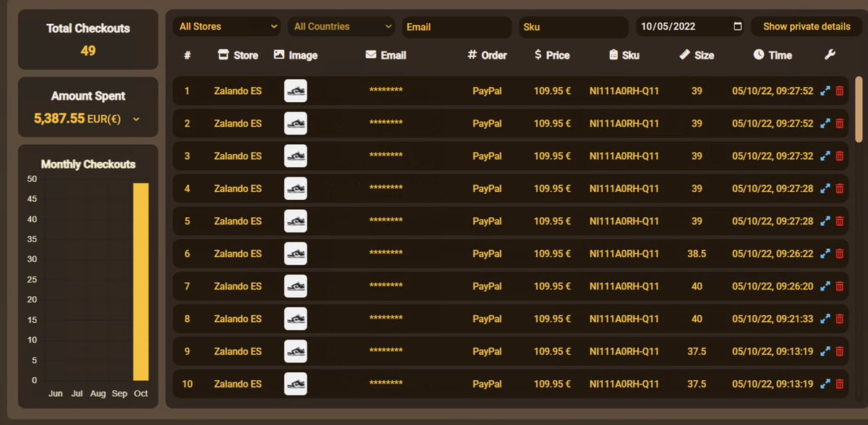Image resolution: width=868 pixels, height=425 pixels.
Task: Expand details for checkout row 10
Action: tap(825, 384)
